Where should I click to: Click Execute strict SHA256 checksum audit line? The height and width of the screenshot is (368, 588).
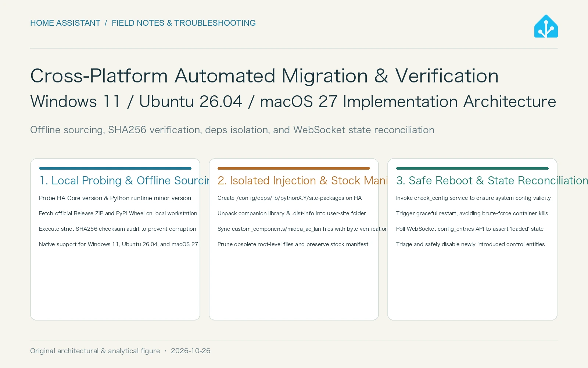pos(118,229)
